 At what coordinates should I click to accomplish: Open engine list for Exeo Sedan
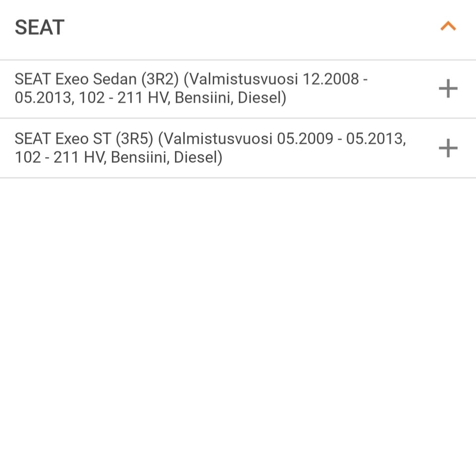point(448,89)
